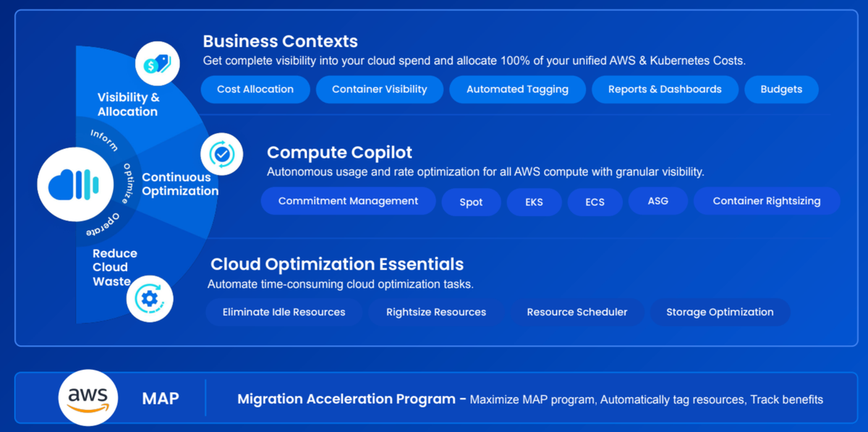The image size is (868, 432).
Task: Select the Reduce Cloud Waste segment
Action: click(114, 267)
